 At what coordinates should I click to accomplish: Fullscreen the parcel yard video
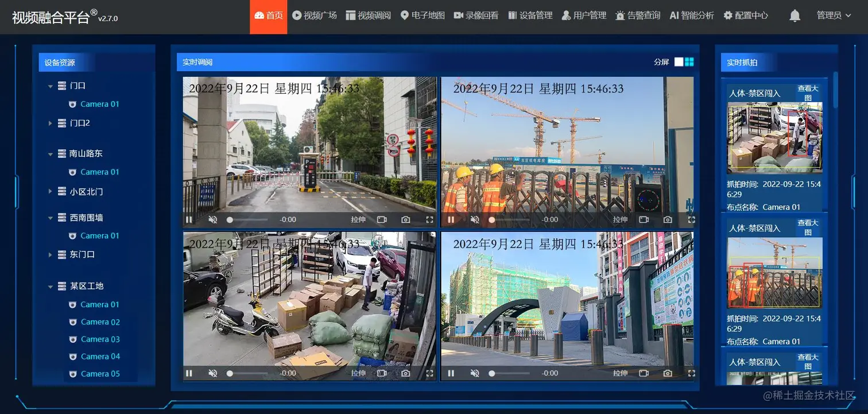pos(429,373)
